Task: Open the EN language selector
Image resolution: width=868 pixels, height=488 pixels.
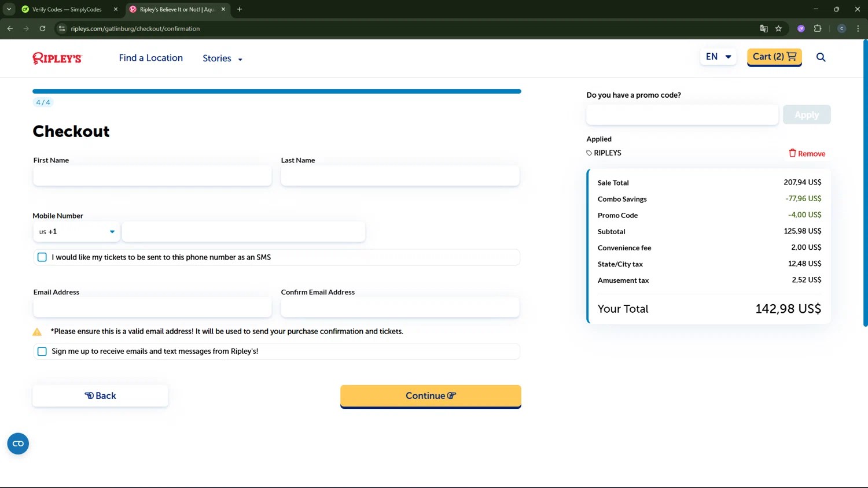Action: pos(718,57)
